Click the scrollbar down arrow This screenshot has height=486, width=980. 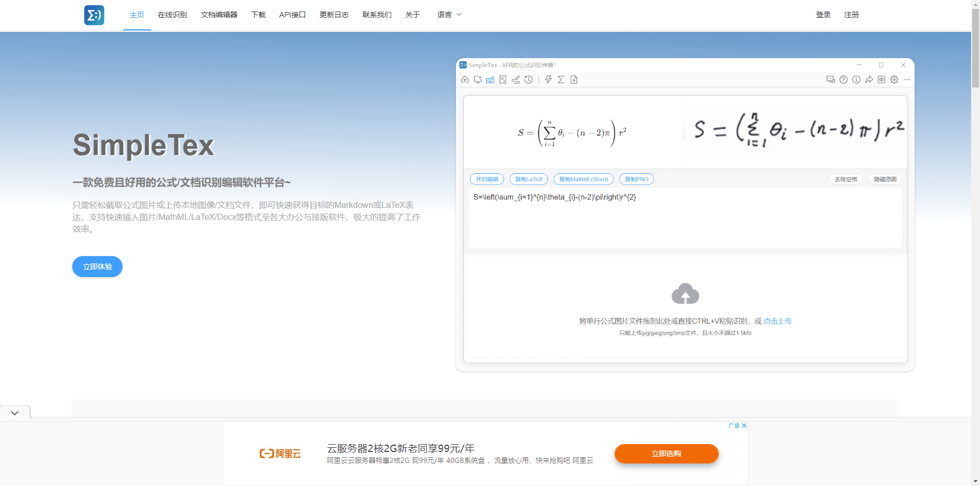[x=975, y=481]
